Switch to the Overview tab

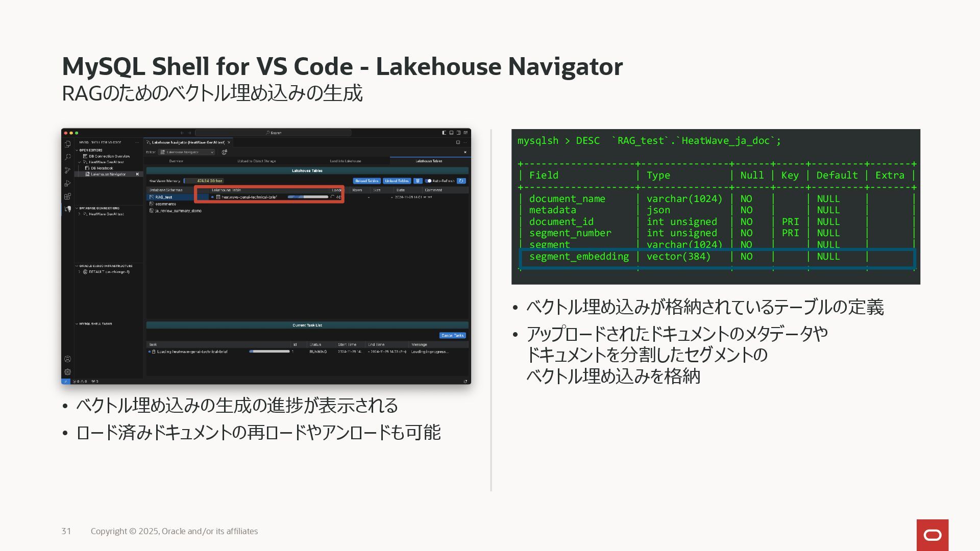pos(176,161)
